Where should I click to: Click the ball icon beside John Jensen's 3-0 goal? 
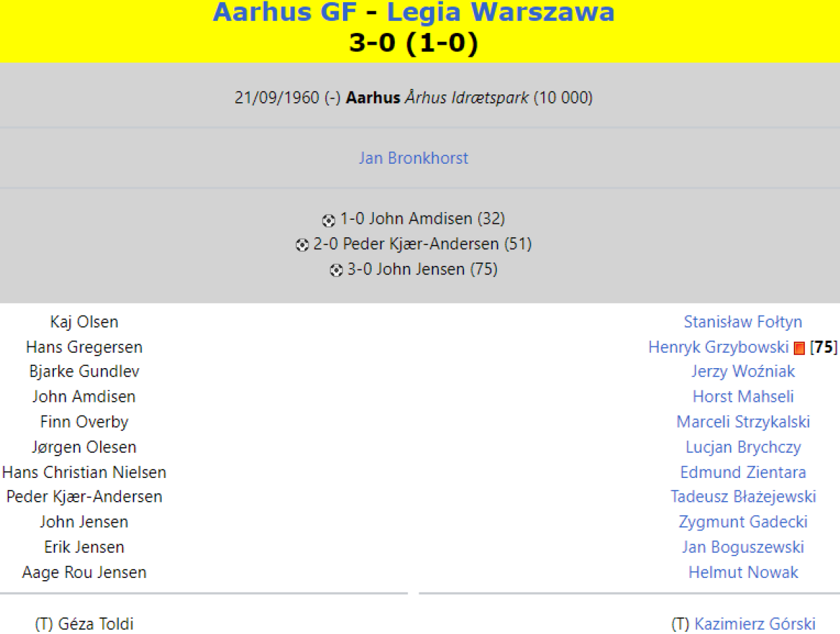(x=336, y=270)
